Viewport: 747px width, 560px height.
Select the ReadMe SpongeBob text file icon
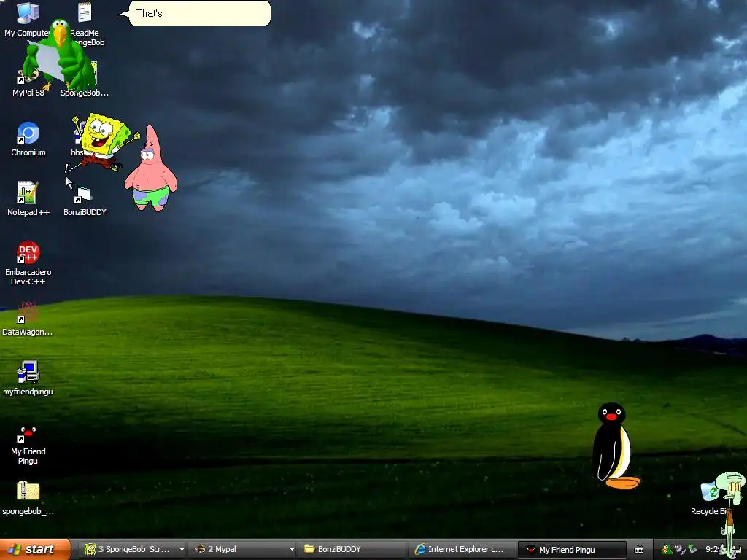85,13
